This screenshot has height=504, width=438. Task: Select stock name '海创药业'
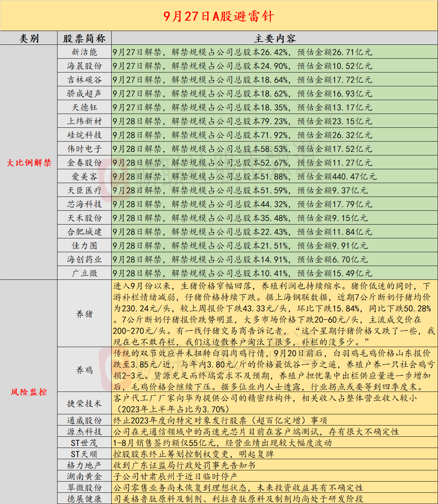pos(84,260)
